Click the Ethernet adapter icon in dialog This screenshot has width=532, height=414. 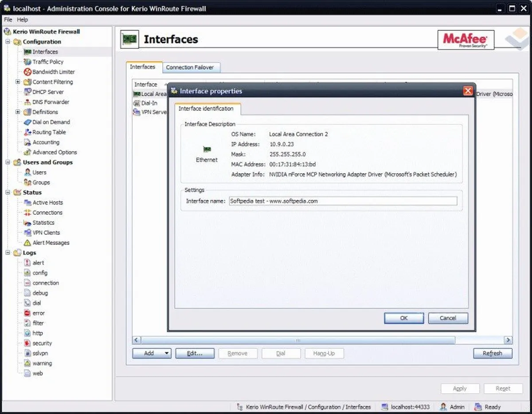point(207,150)
